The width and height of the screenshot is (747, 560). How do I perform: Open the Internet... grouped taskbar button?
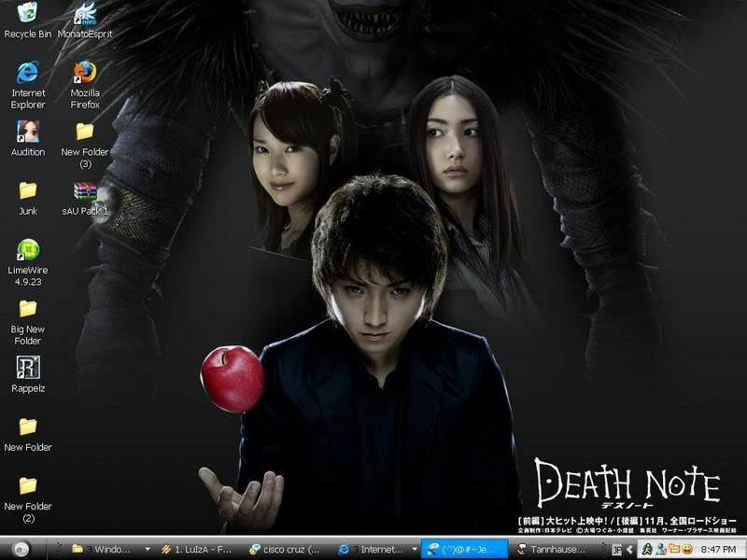pos(372,549)
